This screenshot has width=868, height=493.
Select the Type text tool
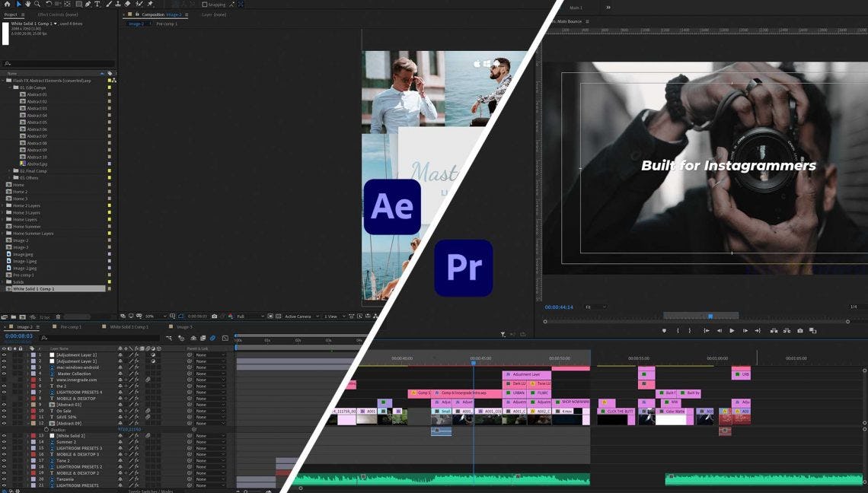(97, 4)
